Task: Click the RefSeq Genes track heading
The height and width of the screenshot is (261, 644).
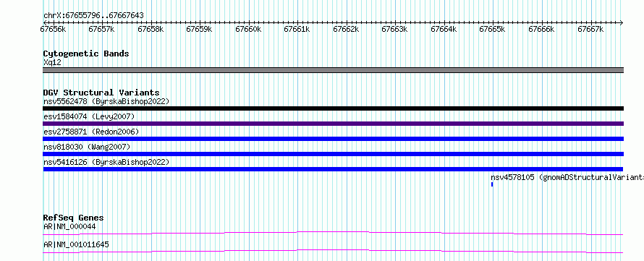Action: (x=74, y=218)
